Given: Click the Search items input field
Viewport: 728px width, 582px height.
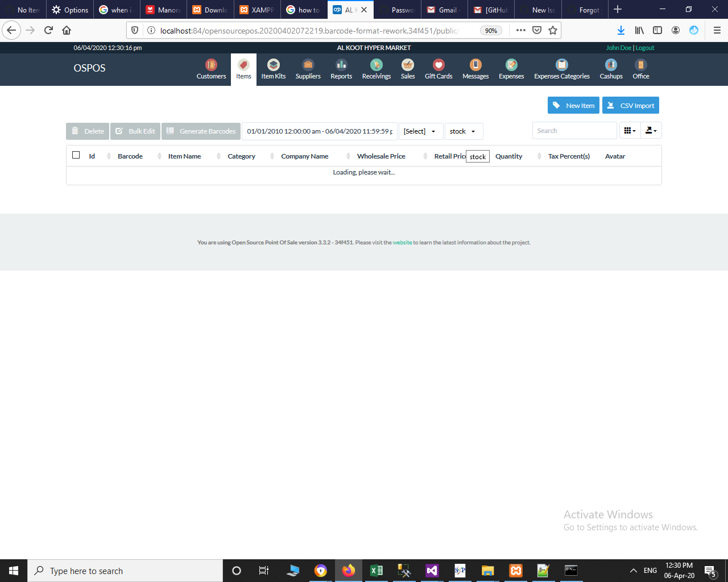Looking at the screenshot, I should coord(574,131).
